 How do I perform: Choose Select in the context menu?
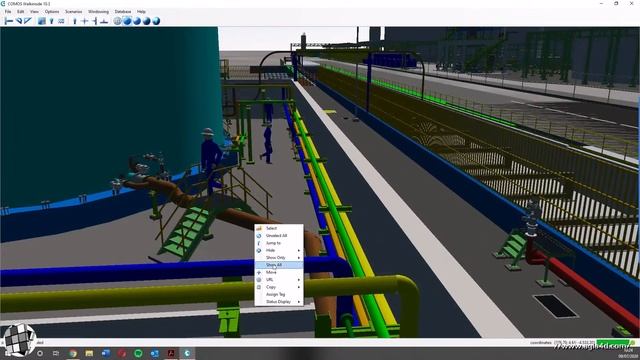279,228
